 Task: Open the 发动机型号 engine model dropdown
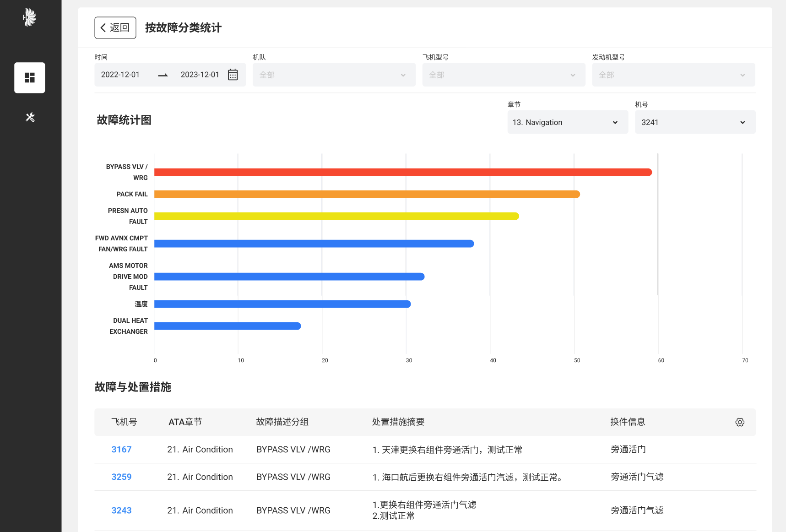pos(673,75)
